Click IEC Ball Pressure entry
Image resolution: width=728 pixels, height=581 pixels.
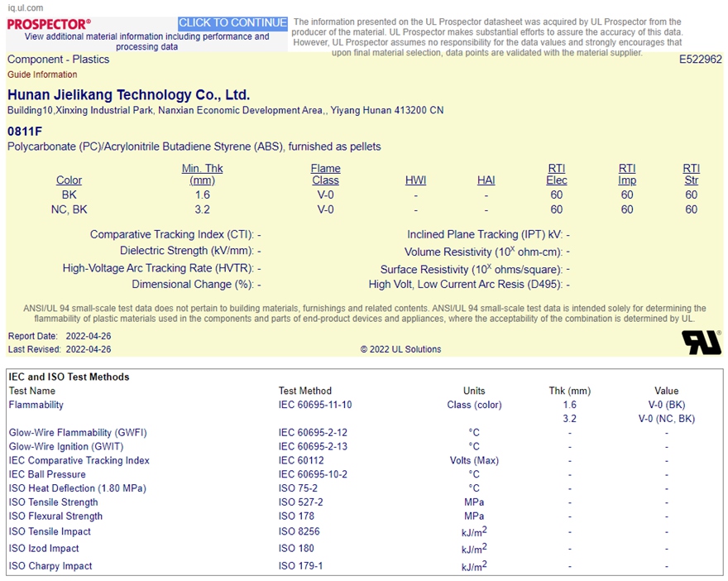47,474
